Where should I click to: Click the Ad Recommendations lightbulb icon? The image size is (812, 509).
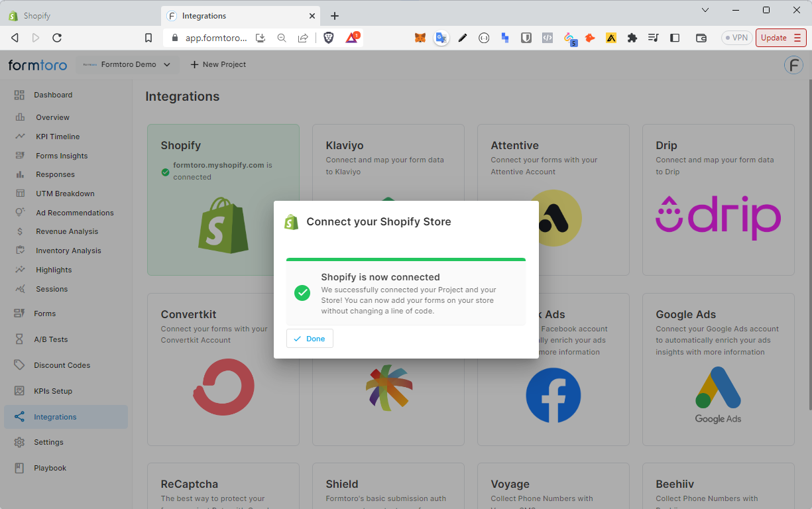coord(21,213)
